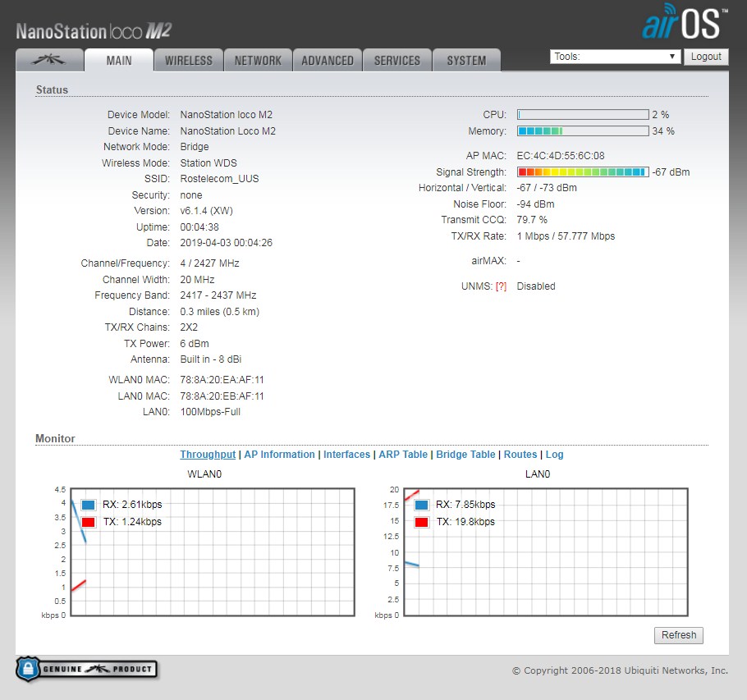Image resolution: width=747 pixels, height=700 pixels.
Task: Click the NanoStation loco M2 header logo
Action: (x=94, y=31)
